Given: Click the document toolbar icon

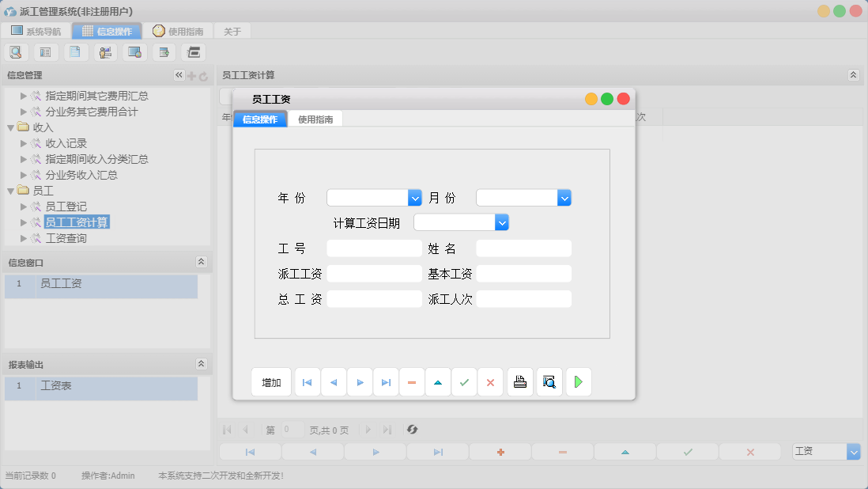Looking at the screenshot, I should point(75,51).
